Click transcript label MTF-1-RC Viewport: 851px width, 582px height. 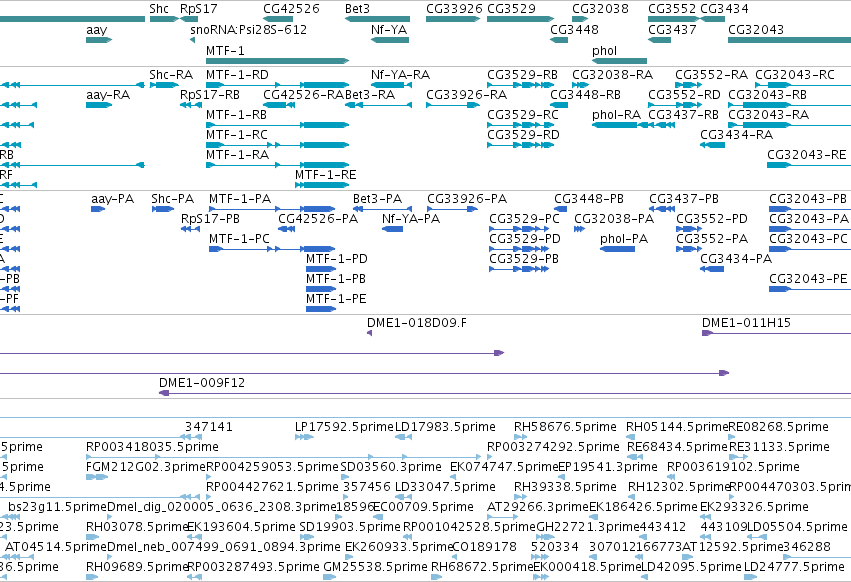pyautogui.click(x=237, y=135)
